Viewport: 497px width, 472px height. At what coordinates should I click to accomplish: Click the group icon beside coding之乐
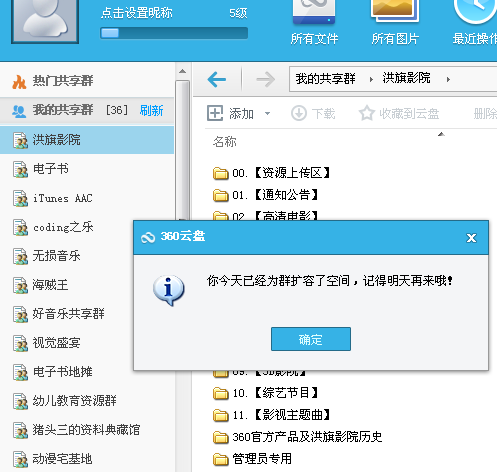tap(20, 227)
